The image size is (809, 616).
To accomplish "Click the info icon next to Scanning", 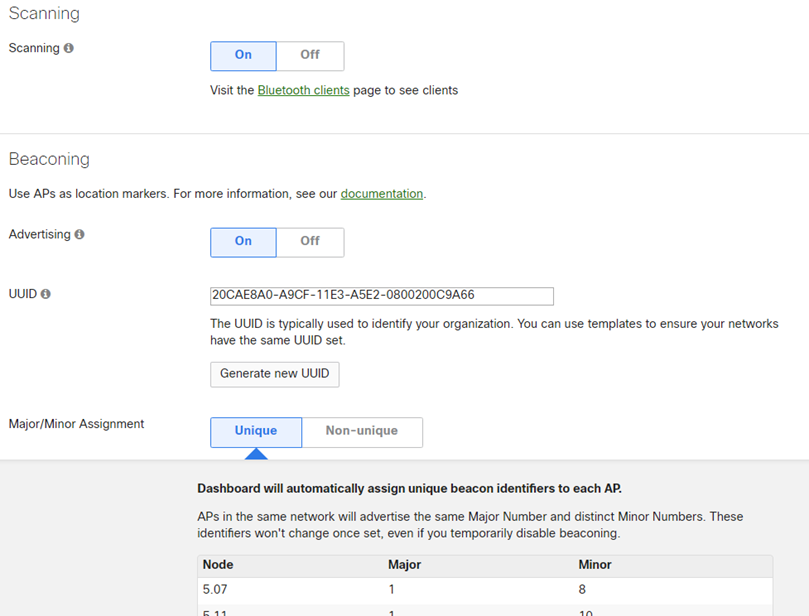I will tap(69, 48).
